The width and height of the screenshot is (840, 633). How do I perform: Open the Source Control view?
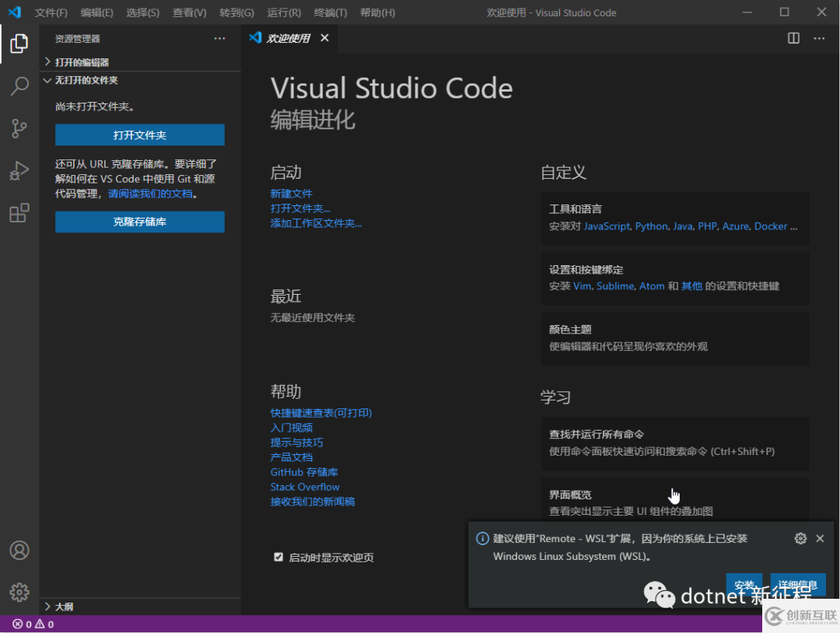click(x=19, y=128)
